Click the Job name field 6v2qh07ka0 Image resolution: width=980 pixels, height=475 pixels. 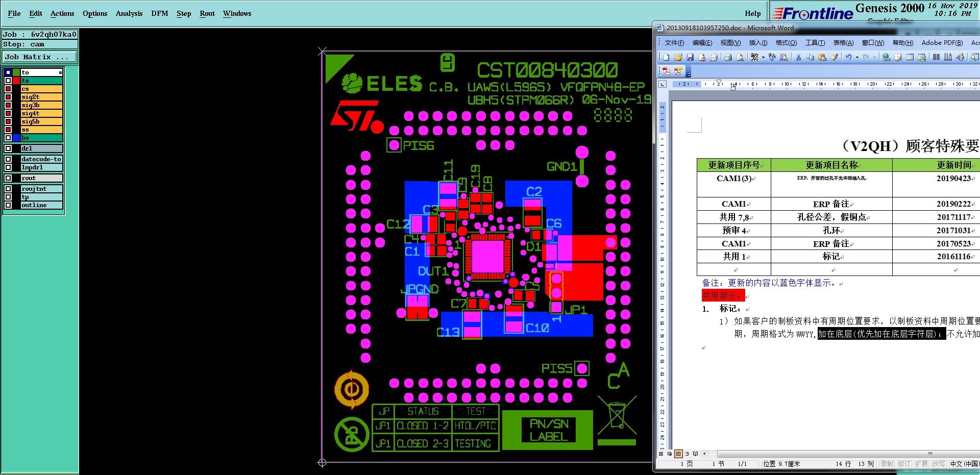coord(40,34)
